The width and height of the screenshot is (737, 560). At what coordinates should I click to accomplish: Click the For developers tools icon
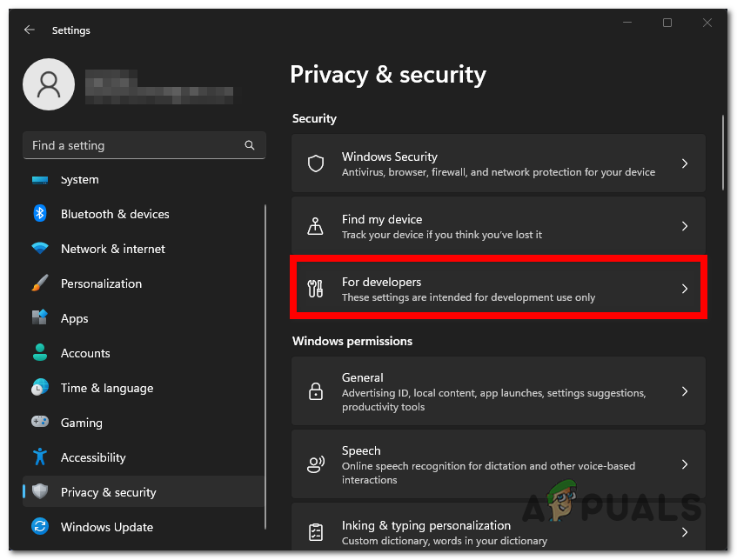click(316, 289)
